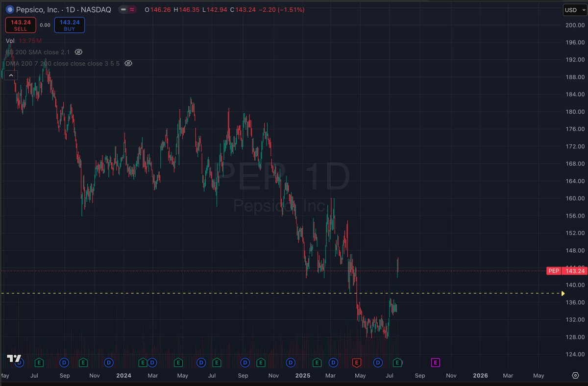
Task: Click the yellow arrow marker on the price axis
Action: click(563, 293)
